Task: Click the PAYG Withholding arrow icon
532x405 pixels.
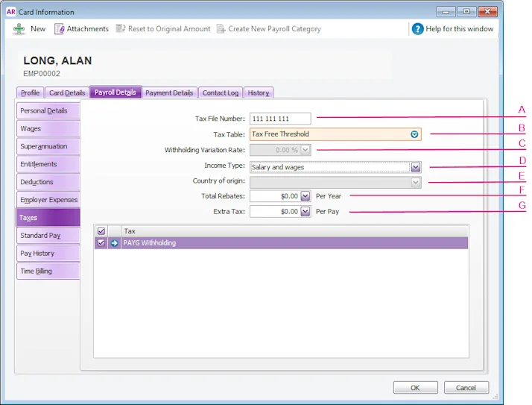Action: click(114, 243)
